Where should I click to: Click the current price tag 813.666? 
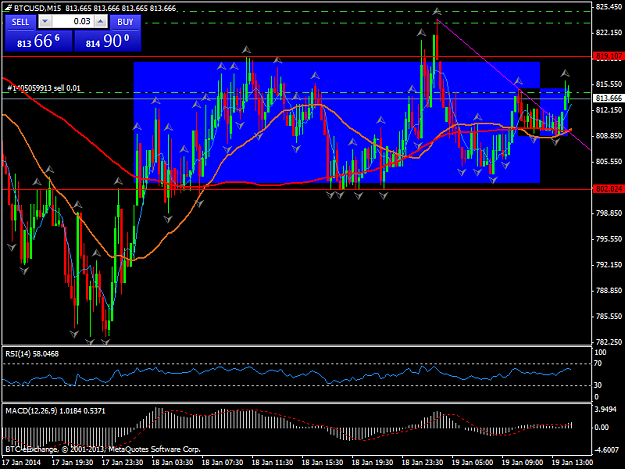tap(608, 98)
